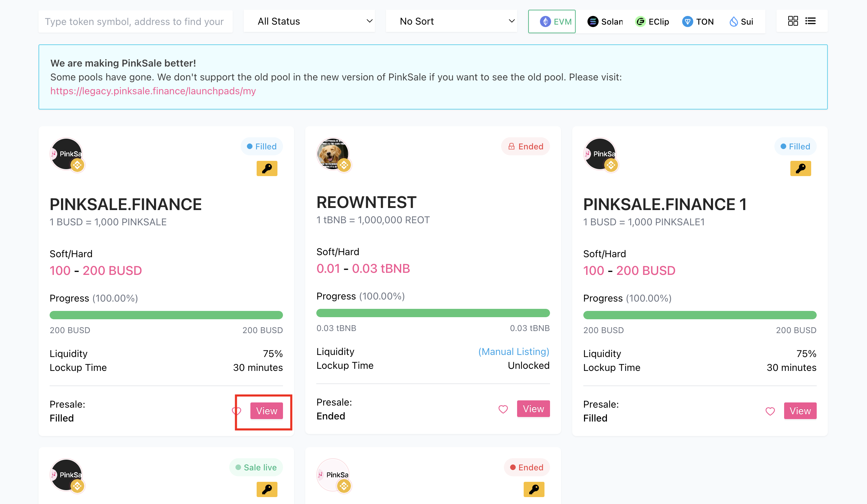Select the EClipse chain tab
Screen dimensions: 867x504
pyautogui.click(x=652, y=21)
